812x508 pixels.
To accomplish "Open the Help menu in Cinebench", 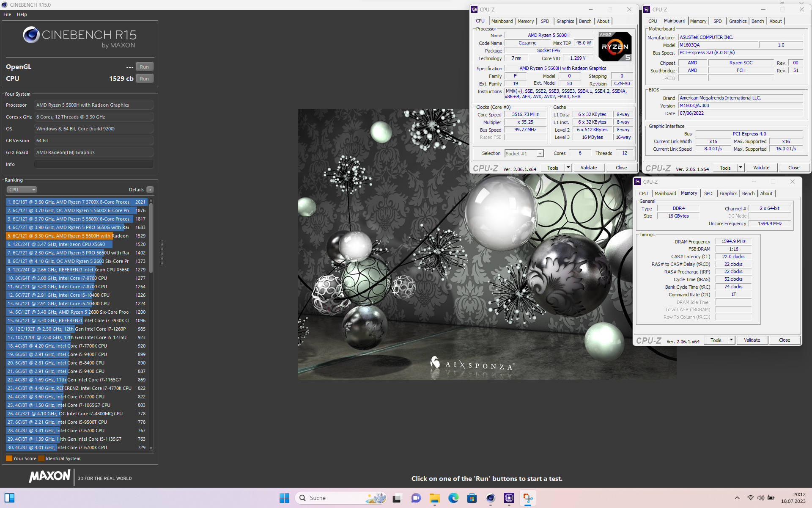I will point(22,14).
